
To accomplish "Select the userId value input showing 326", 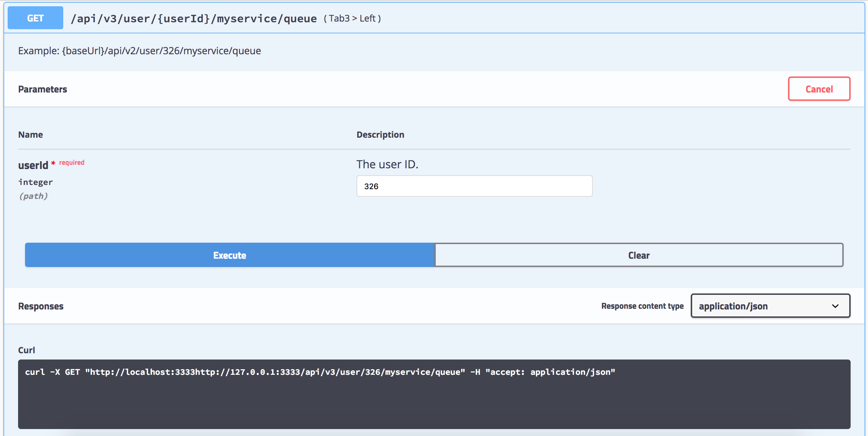I will 474,186.
